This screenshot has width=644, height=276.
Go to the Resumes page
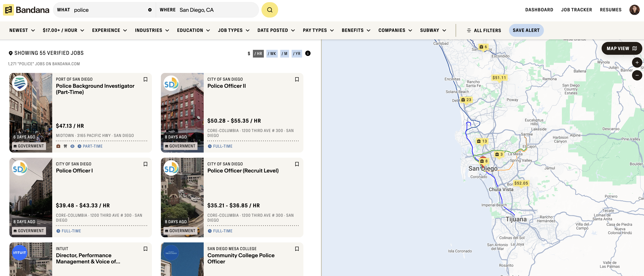610,10
